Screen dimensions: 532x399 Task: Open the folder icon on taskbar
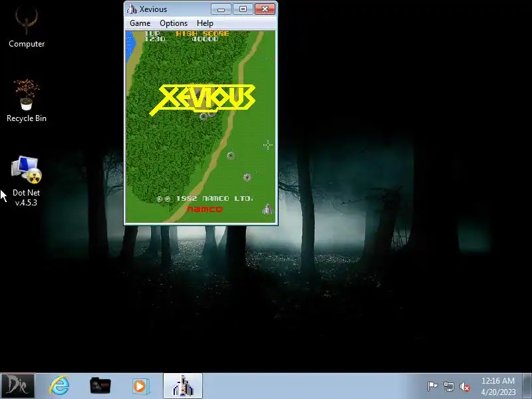100,386
